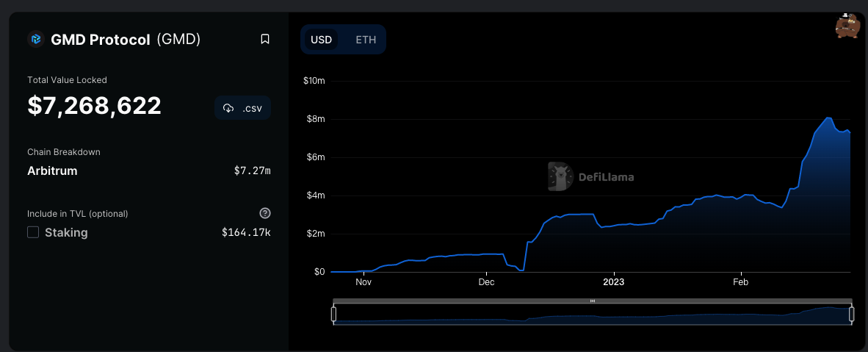The width and height of the screenshot is (868, 352).
Task: Enable the Staking checkbox
Action: point(33,232)
